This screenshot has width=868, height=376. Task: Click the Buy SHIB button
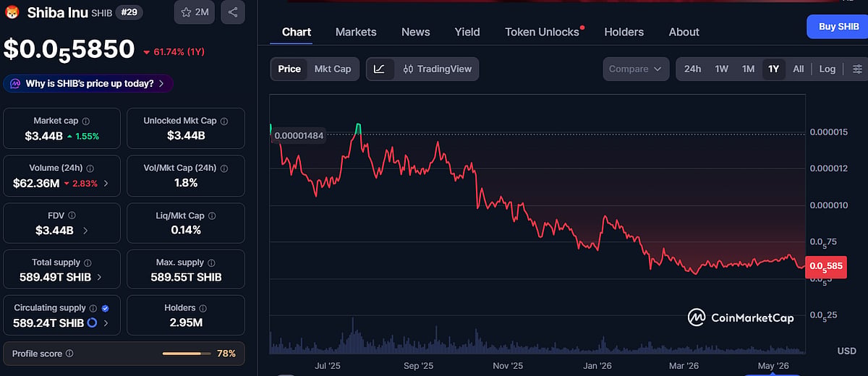(x=838, y=26)
